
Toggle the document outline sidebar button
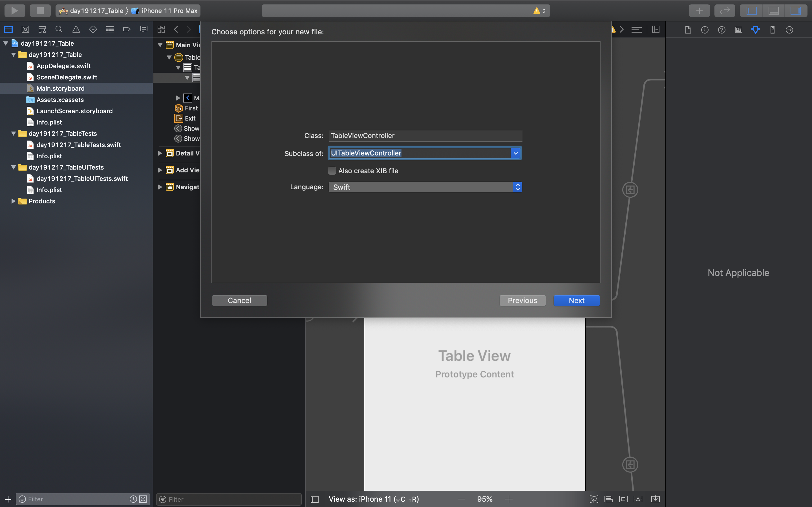(314, 499)
